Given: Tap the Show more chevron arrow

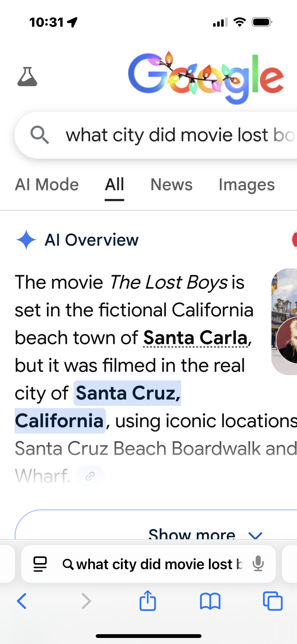Looking at the screenshot, I should pos(255,534).
